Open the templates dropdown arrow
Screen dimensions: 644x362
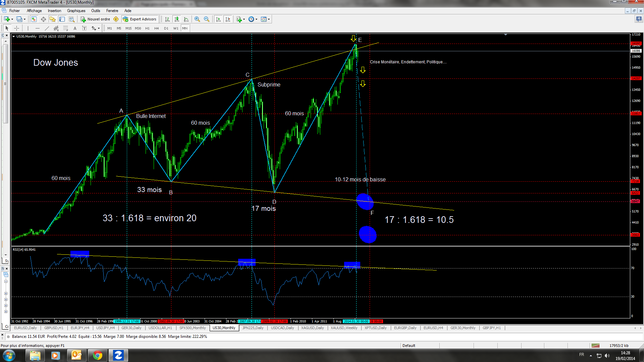click(x=269, y=19)
